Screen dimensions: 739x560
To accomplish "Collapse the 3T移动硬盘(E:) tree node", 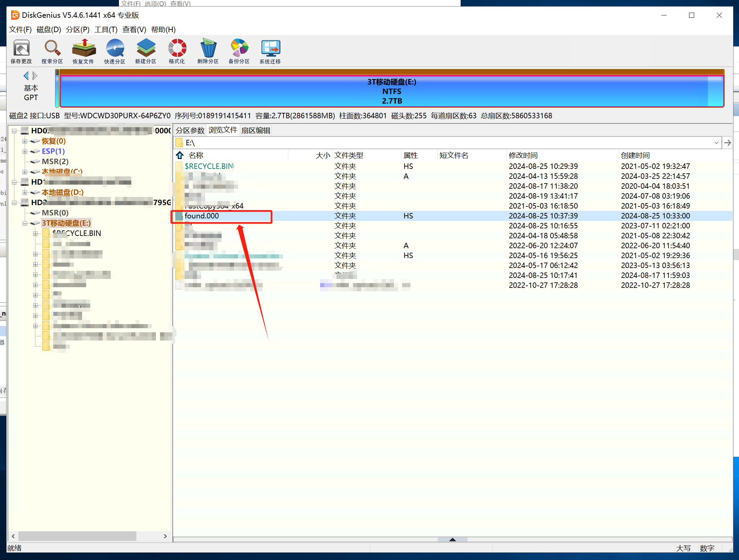I will 25,224.
